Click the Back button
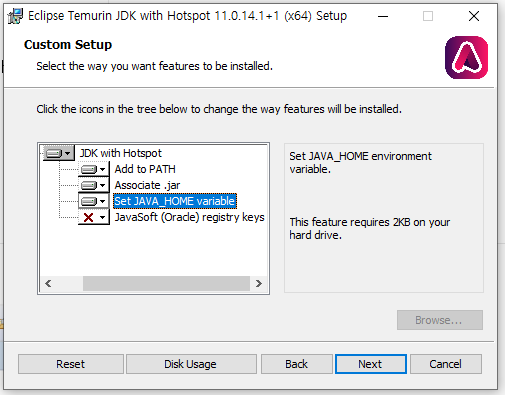 coord(297,364)
